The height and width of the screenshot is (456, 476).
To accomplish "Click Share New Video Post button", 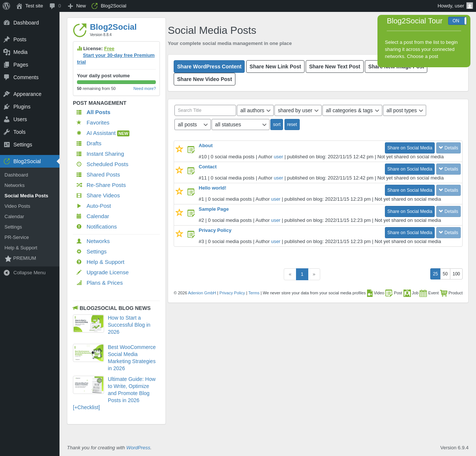I will click(205, 79).
